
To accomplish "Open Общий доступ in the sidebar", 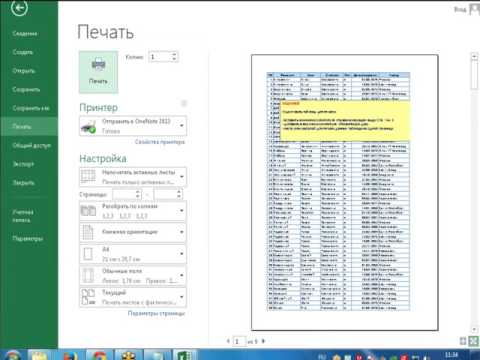I will [32, 146].
